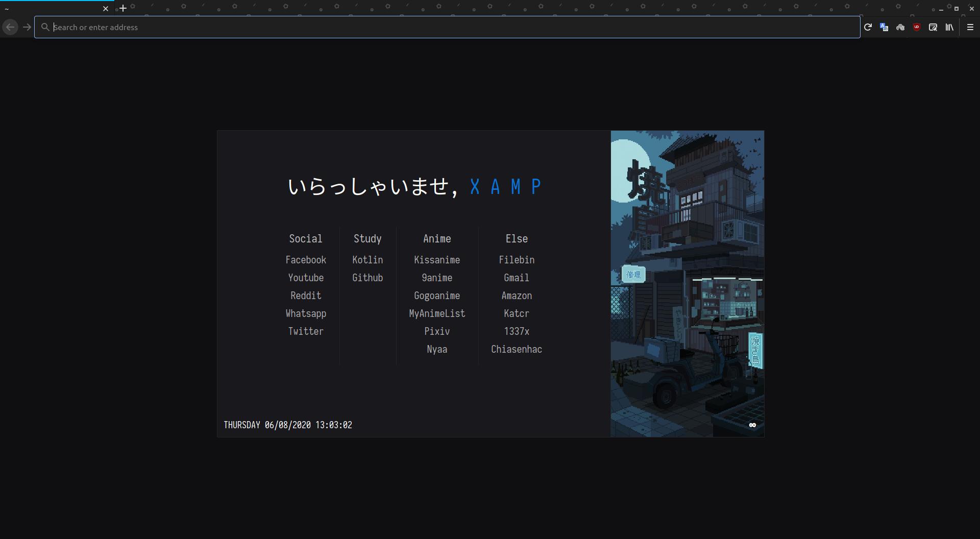This screenshot has height=539, width=980.
Task: Open the Filebin link
Action: click(x=517, y=260)
